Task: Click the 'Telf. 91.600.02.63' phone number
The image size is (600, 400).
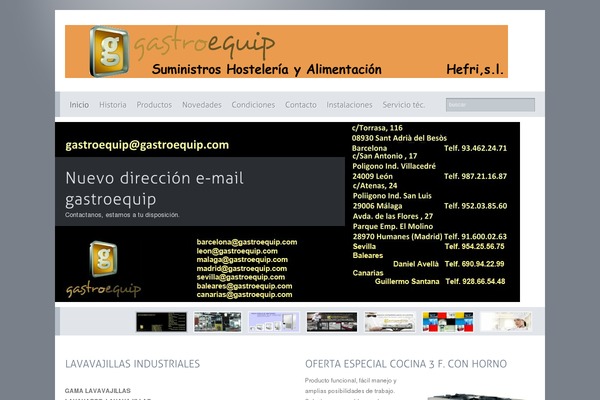Action: [475, 237]
